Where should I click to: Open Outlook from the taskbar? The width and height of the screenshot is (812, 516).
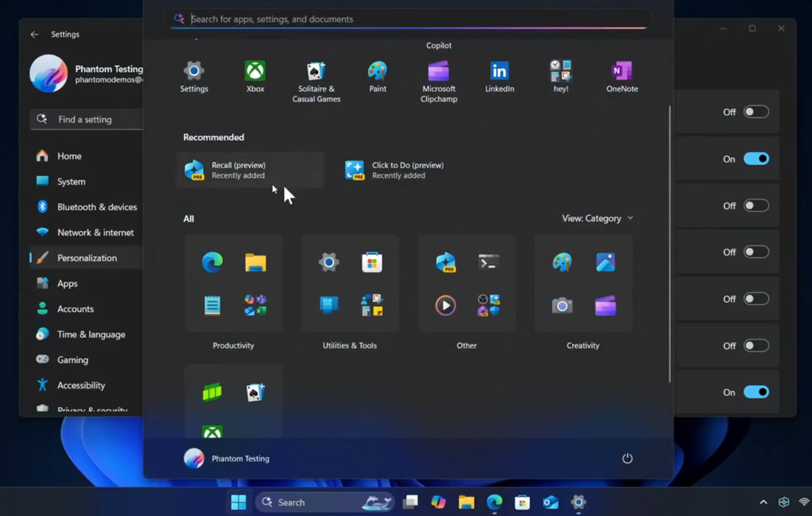[550, 502]
